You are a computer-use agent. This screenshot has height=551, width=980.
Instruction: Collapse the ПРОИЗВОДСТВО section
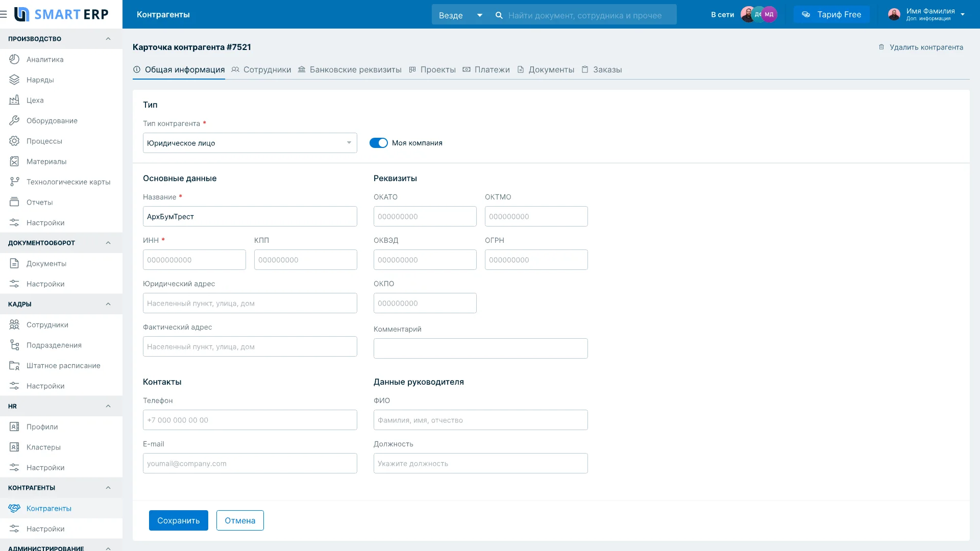(108, 39)
